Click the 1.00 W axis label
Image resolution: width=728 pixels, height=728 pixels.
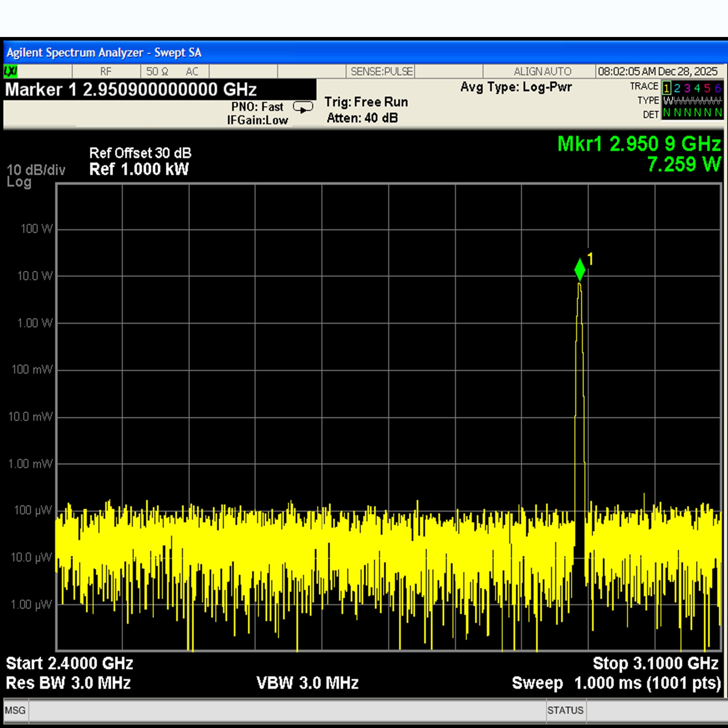(x=35, y=323)
